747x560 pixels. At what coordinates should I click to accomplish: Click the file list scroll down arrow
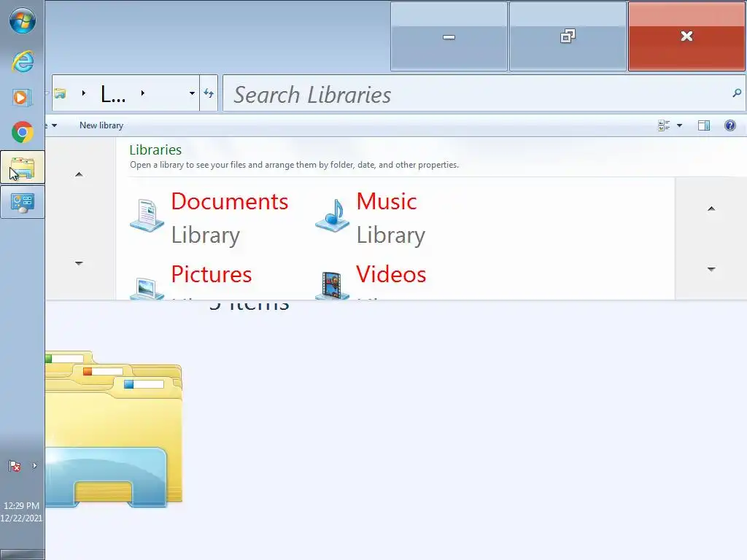coord(711,269)
